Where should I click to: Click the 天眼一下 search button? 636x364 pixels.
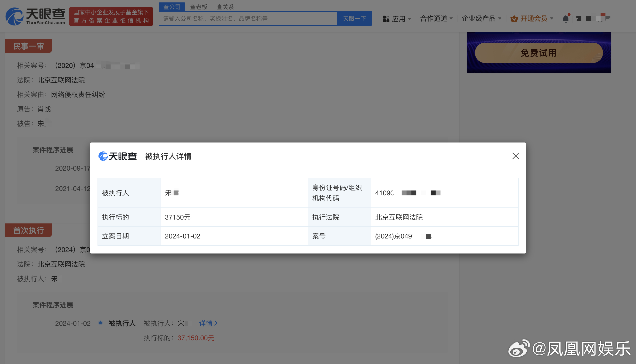[354, 18]
